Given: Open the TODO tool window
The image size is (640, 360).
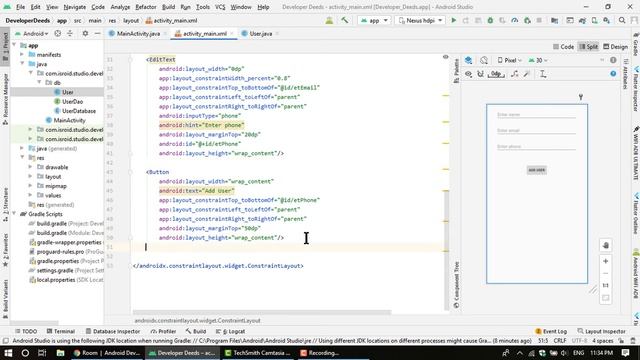Looking at the screenshot, I should pos(26,331).
